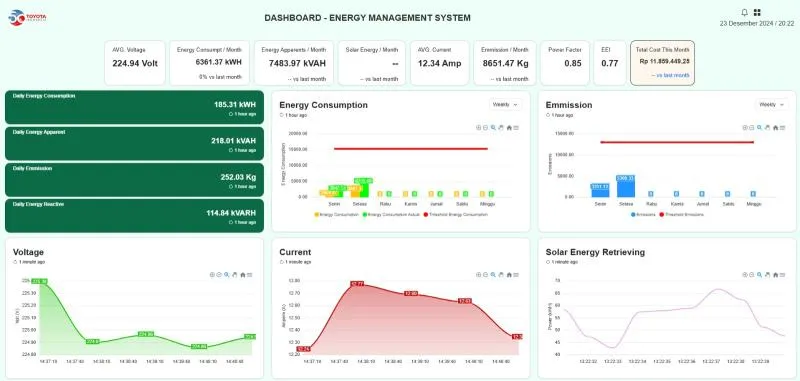800x381 pixels.
Task: Select Daily Energy Apparent green card
Action: coord(134,143)
